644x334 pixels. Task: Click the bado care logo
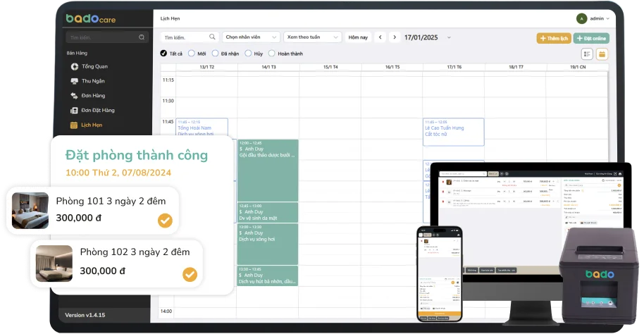click(x=91, y=18)
